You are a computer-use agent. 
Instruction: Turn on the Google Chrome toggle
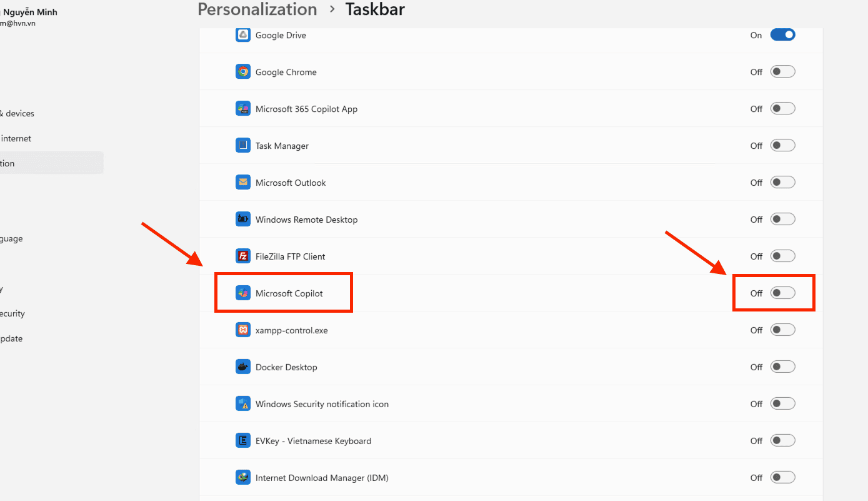pyautogui.click(x=782, y=71)
